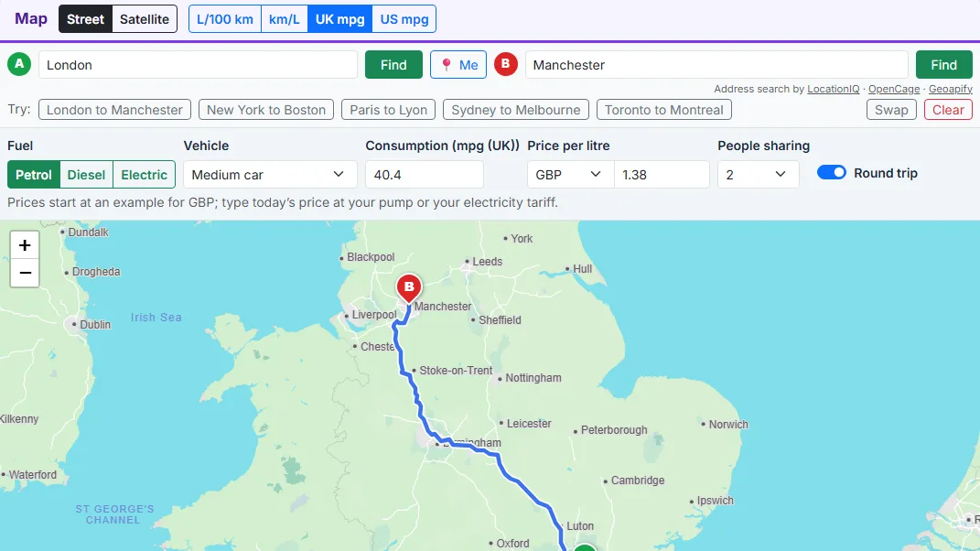Choose Electric fuel type
This screenshot has height=551, width=980.
click(x=145, y=175)
